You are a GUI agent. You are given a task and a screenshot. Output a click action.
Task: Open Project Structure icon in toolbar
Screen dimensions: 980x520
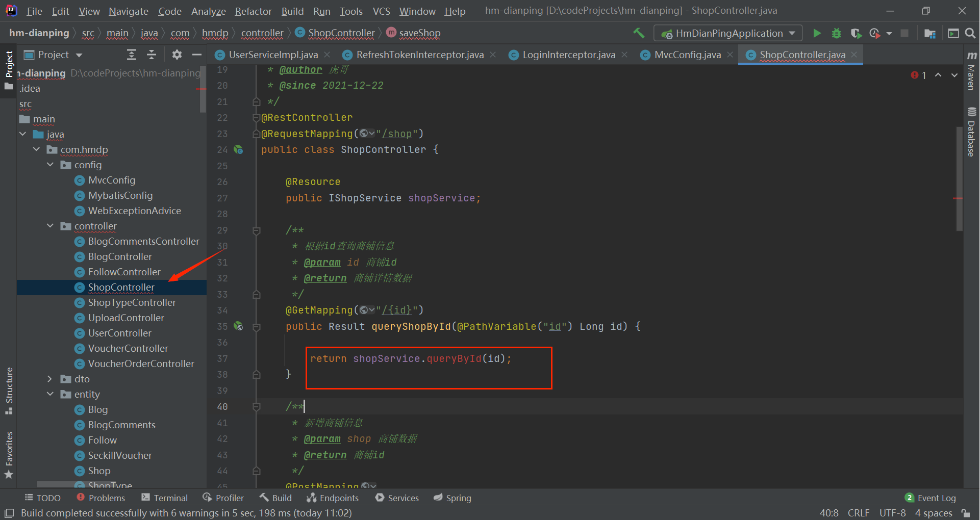(x=930, y=33)
